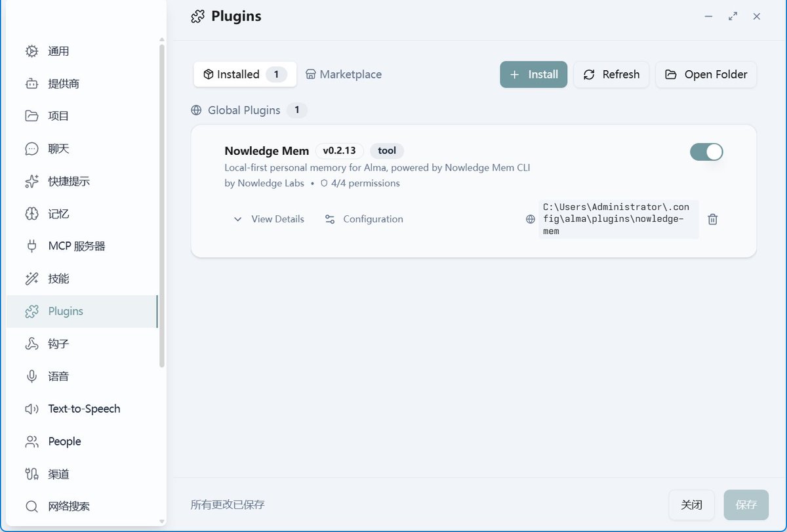Disable the Nowledge Mem plugin toggle
Image resolution: width=787 pixels, height=532 pixels.
click(706, 152)
